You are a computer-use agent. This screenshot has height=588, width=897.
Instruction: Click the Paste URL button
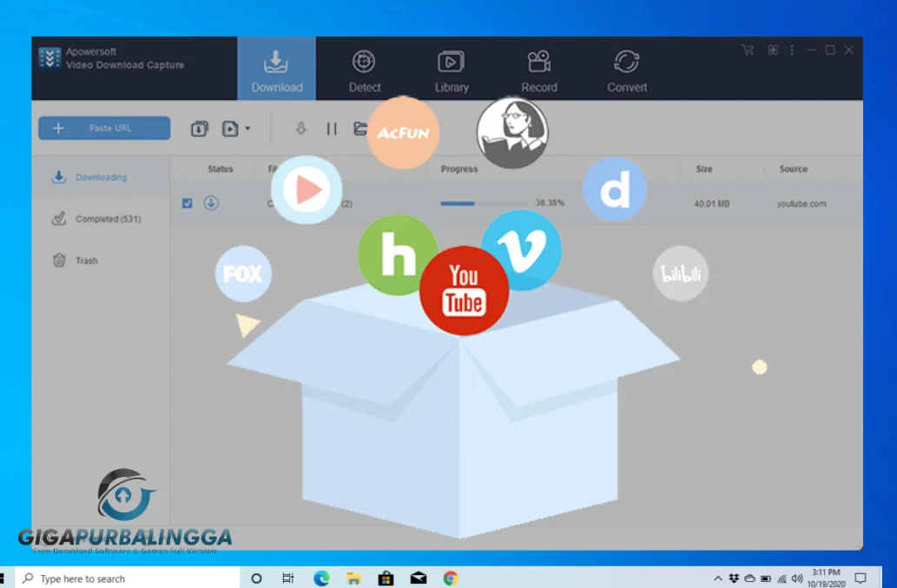[x=105, y=129]
